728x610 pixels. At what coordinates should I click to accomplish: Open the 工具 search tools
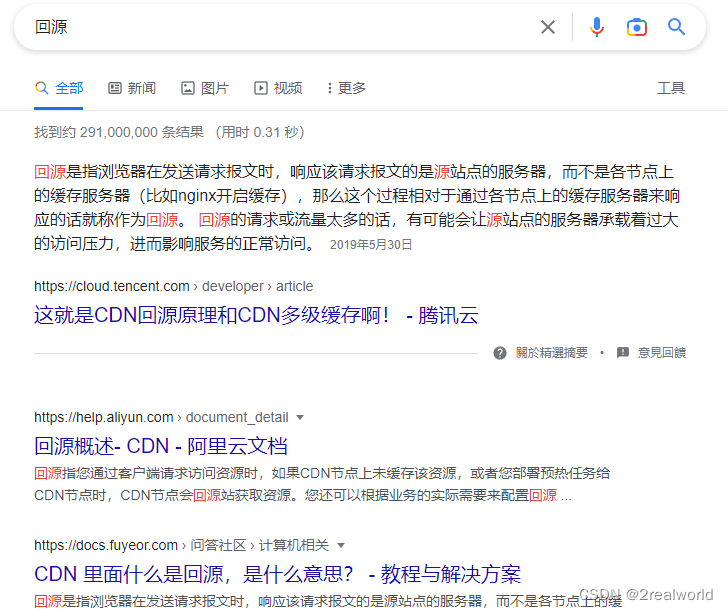671,88
